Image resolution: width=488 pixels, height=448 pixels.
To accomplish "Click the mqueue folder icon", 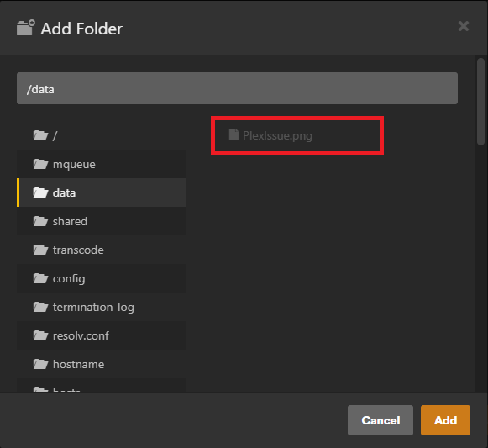I will [x=40, y=164].
